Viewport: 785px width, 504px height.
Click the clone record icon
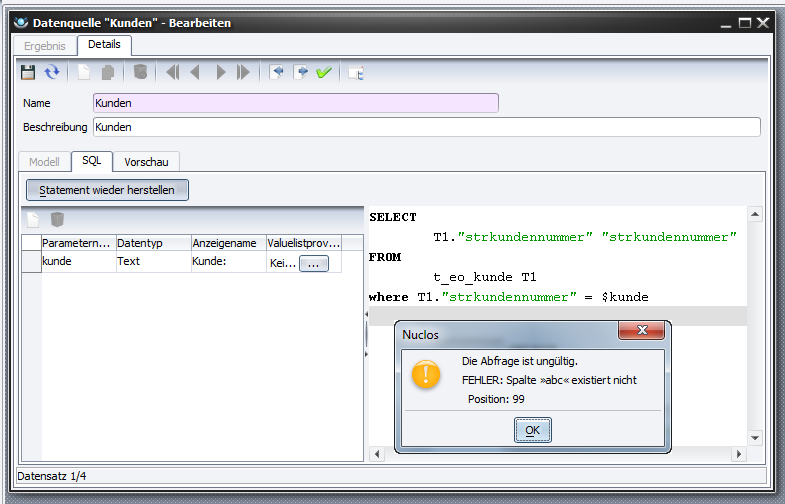(108, 73)
